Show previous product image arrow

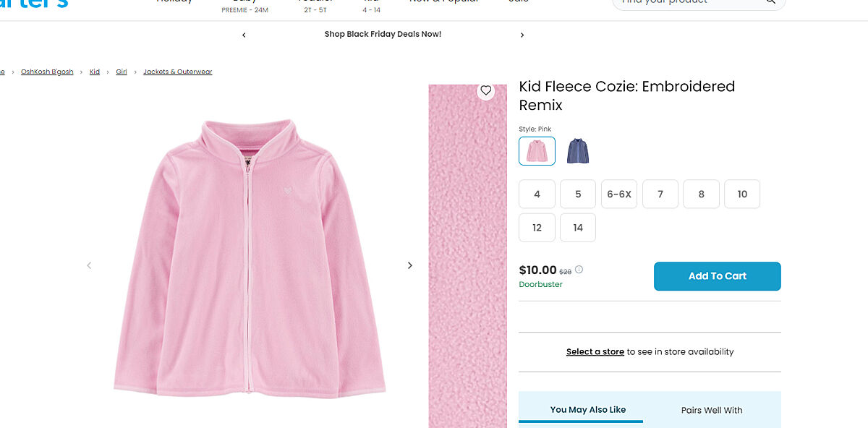click(89, 265)
